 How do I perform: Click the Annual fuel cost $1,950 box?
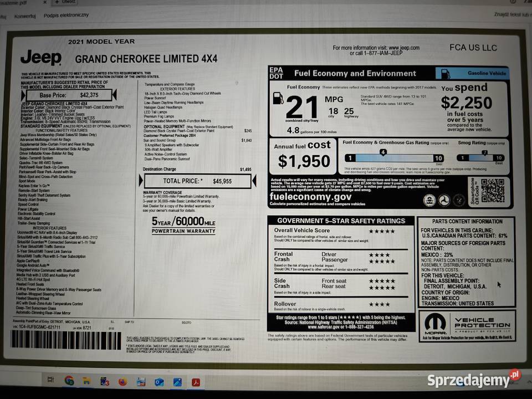click(303, 156)
